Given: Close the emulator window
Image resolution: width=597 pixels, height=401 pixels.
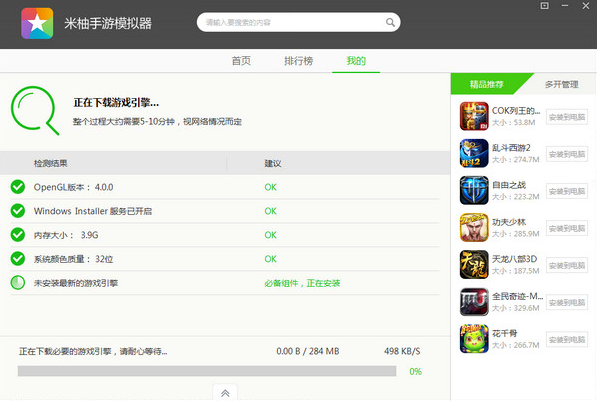Looking at the screenshot, I should click(586, 6).
